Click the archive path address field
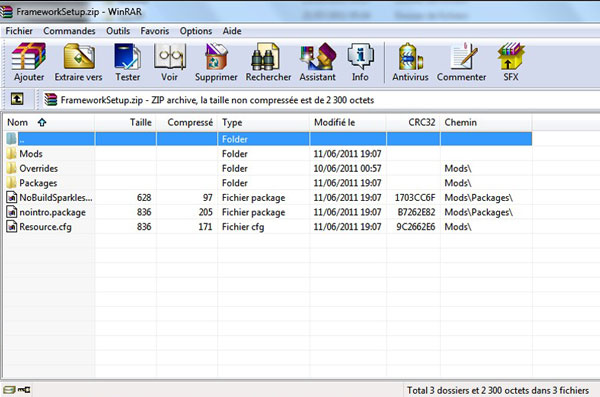 coord(321,100)
